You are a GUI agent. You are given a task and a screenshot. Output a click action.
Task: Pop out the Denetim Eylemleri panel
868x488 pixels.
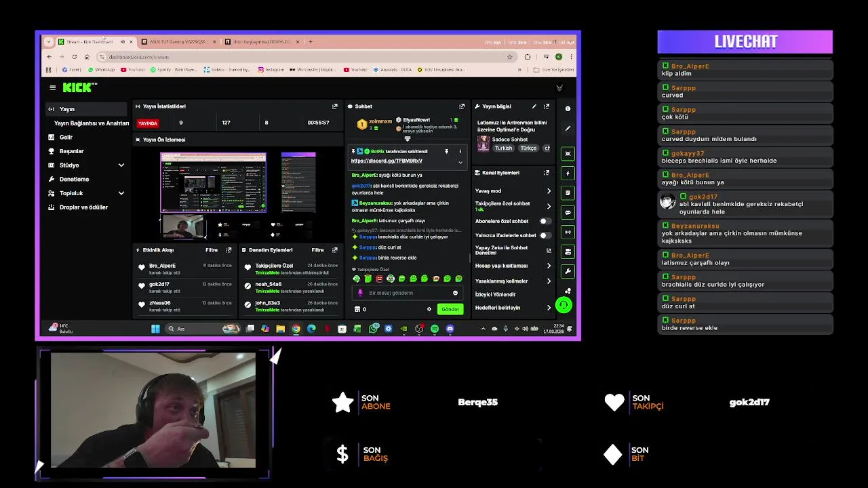[x=334, y=250]
